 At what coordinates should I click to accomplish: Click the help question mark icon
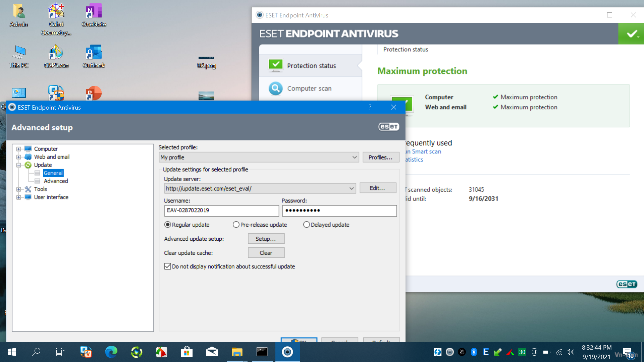pos(370,107)
